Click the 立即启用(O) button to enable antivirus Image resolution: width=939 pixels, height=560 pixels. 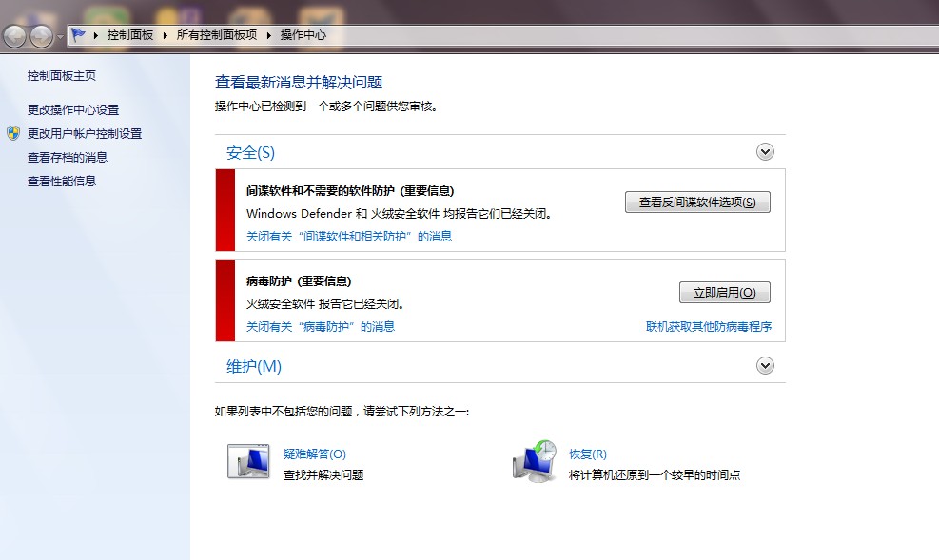pos(724,292)
